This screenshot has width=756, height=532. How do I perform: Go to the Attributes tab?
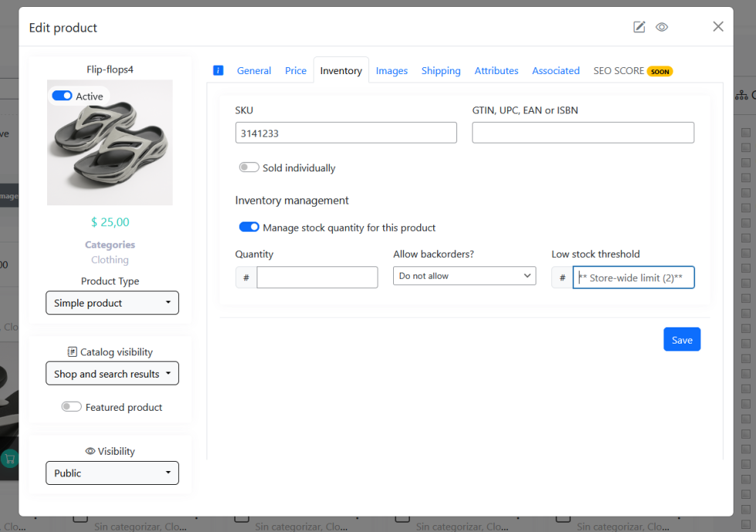[496, 71]
